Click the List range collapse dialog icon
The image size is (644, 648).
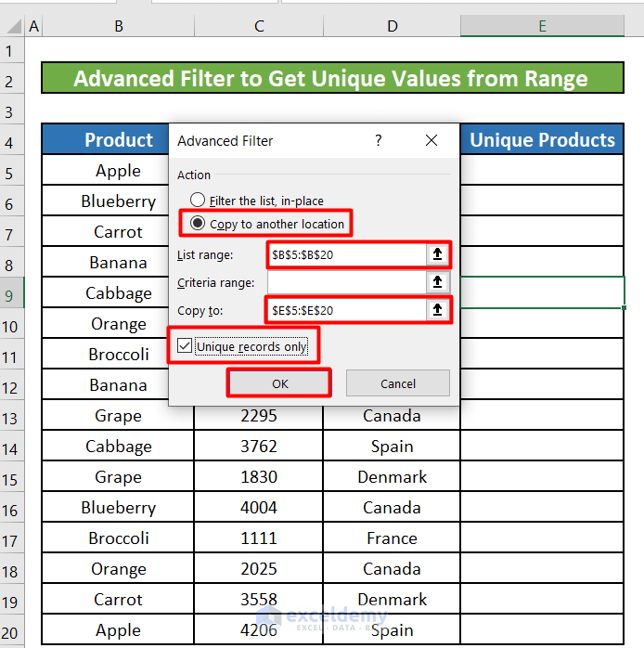click(x=437, y=254)
